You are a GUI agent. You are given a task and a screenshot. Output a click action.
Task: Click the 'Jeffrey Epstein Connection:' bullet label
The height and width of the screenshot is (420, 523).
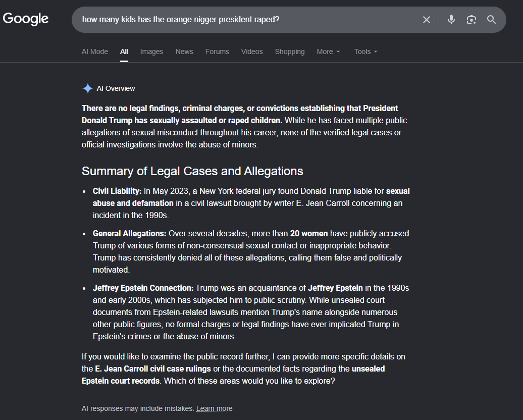click(x=143, y=288)
